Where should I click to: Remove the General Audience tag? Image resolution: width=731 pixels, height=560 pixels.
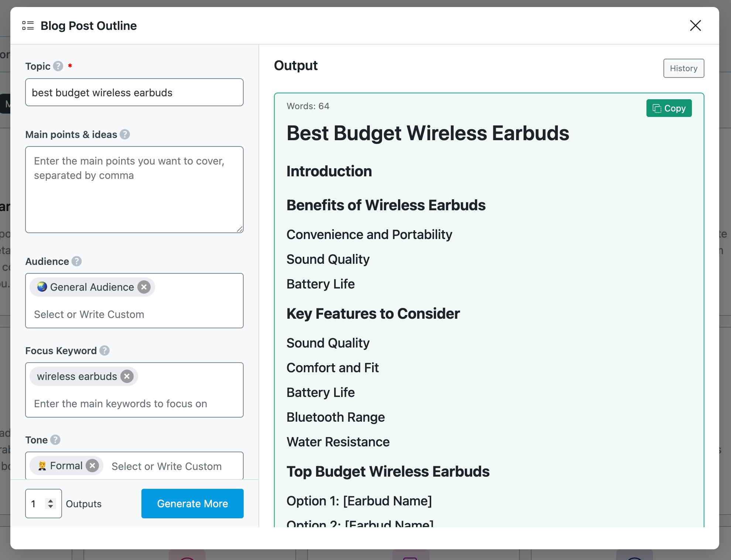[x=144, y=287]
